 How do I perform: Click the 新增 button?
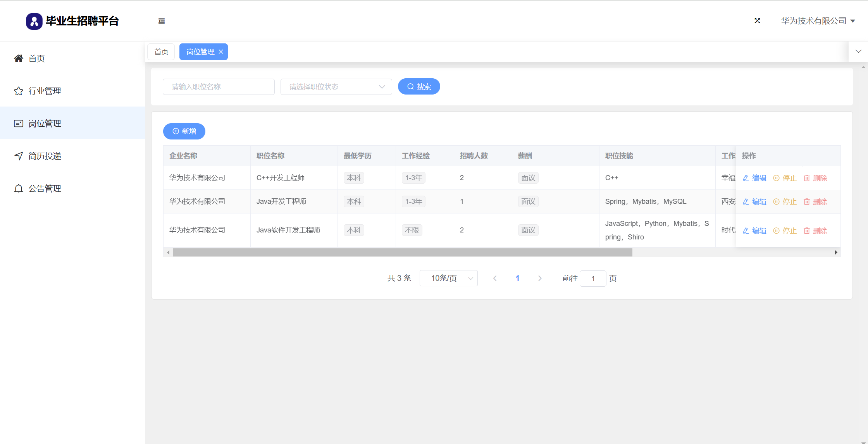(x=184, y=131)
